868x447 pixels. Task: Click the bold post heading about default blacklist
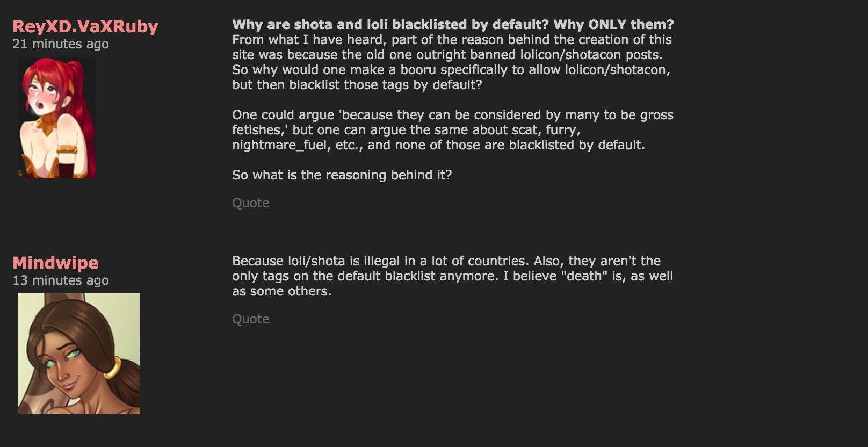[x=390, y=25]
